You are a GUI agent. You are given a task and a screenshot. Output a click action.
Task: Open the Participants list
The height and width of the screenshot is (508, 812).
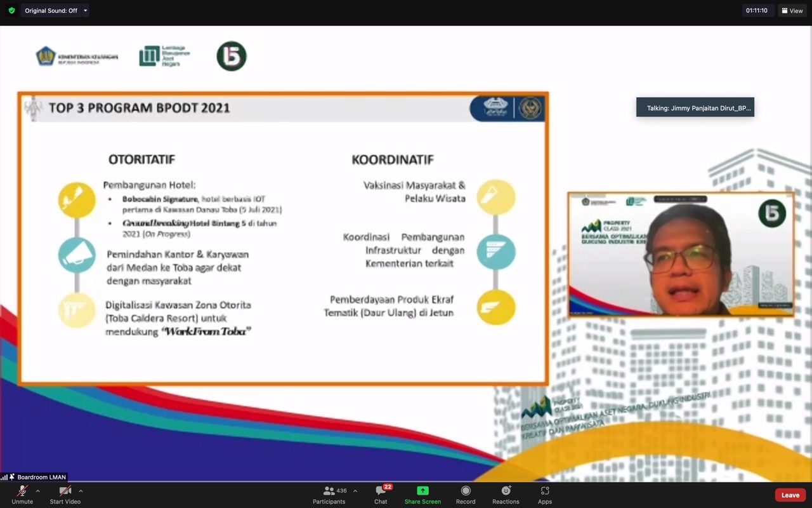[329, 494]
